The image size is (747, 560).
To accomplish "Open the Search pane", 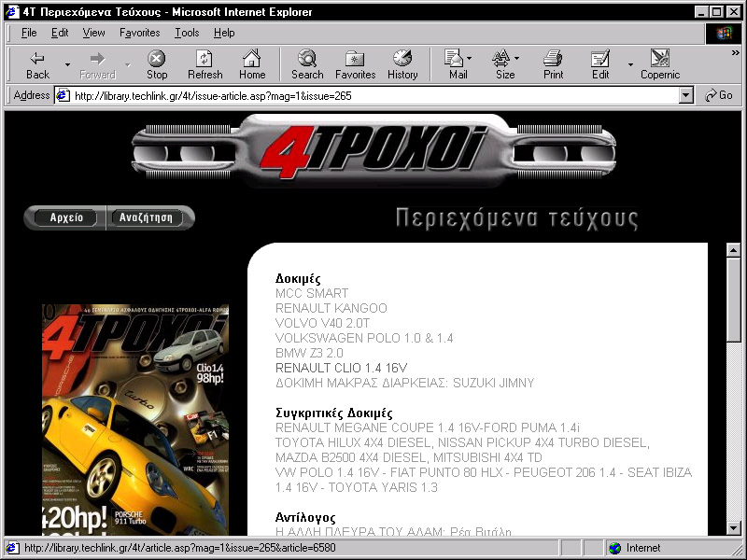I will [x=307, y=65].
